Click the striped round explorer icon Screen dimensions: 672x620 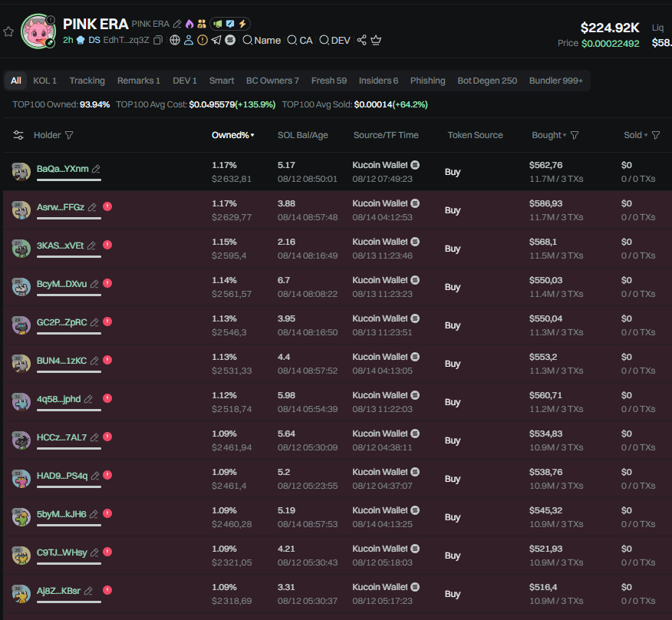(230, 41)
